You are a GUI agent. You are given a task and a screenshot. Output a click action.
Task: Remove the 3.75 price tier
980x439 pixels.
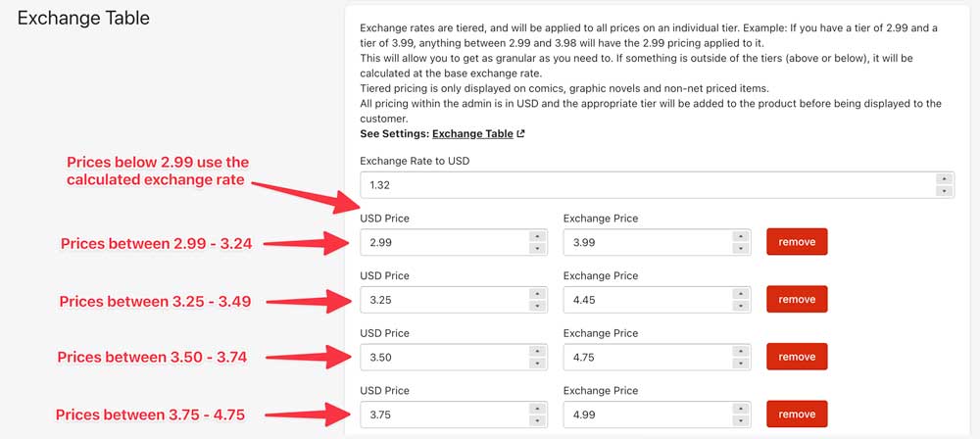797,415
